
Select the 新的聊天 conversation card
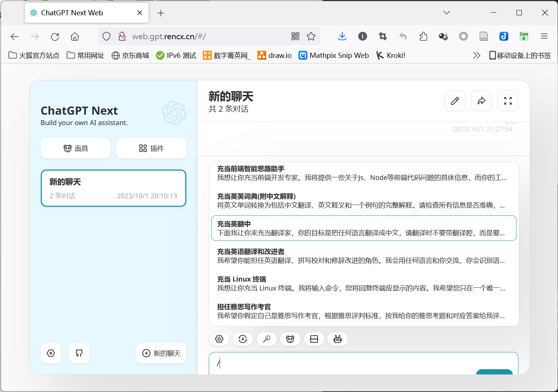point(114,188)
